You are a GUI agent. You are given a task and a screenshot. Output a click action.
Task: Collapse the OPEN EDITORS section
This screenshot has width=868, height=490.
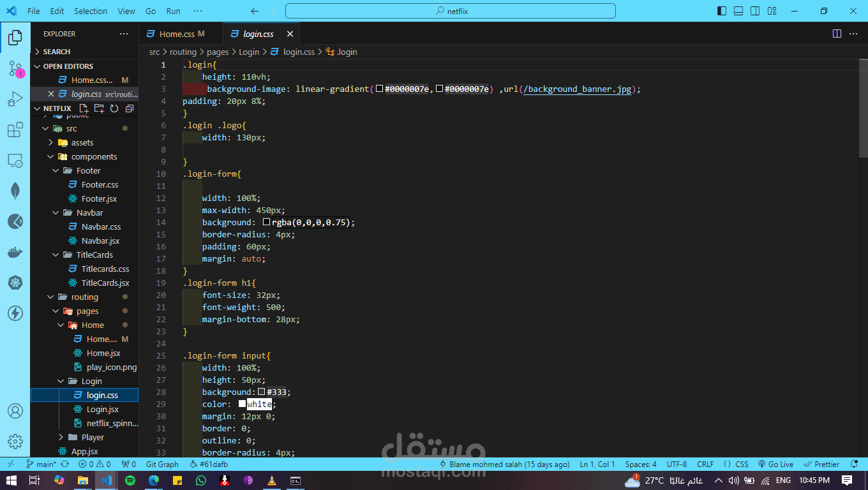pyautogui.click(x=84, y=66)
